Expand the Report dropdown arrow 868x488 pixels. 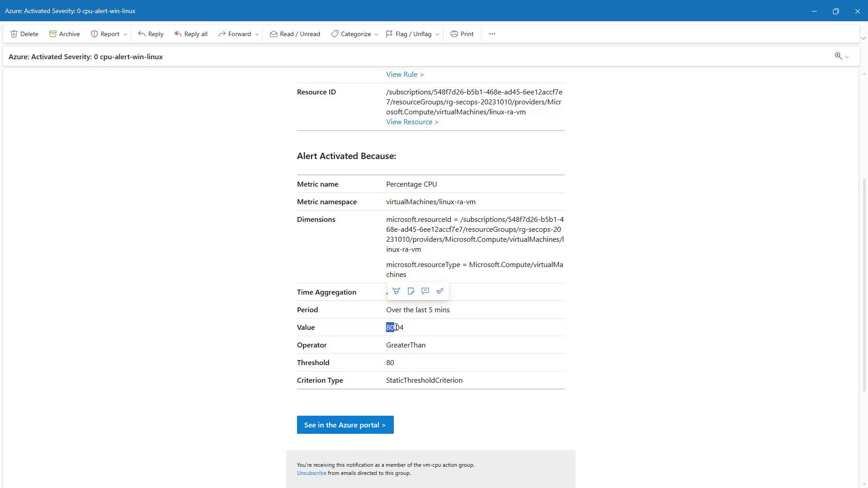point(125,34)
